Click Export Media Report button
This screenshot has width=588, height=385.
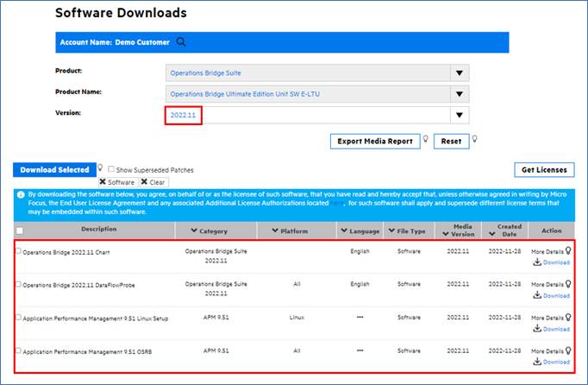pos(375,142)
